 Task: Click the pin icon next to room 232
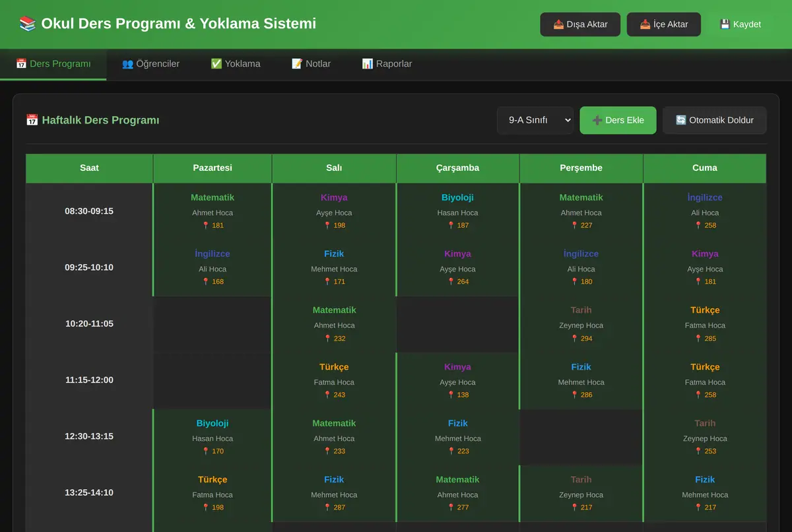[x=327, y=339]
